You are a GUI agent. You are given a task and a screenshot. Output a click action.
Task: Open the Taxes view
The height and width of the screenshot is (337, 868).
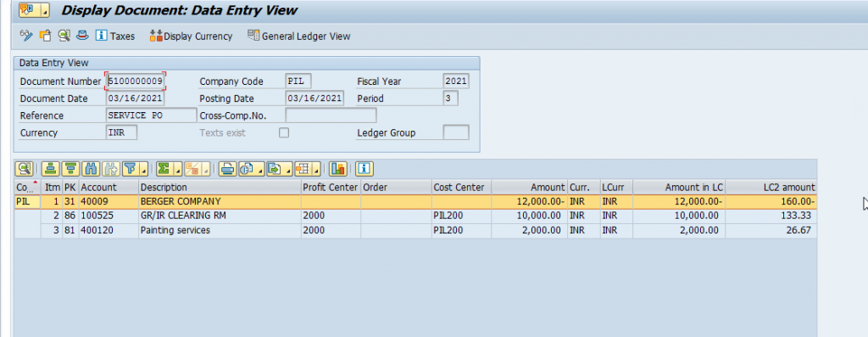pos(115,36)
